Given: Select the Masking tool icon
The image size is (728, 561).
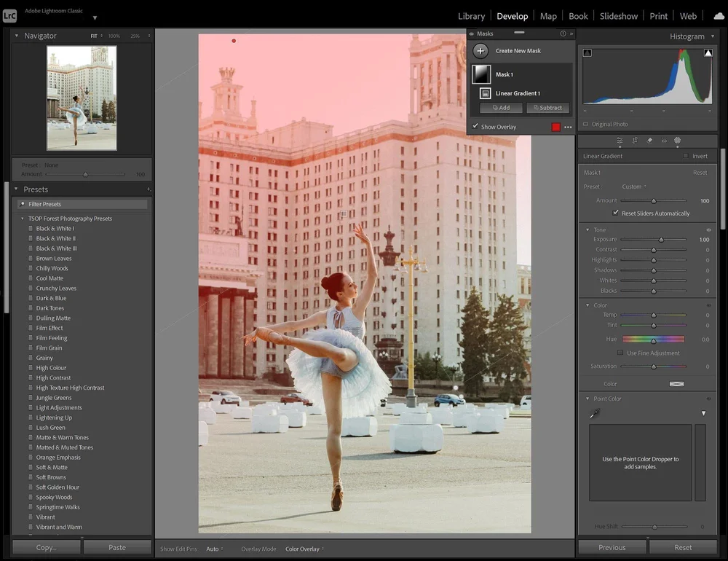Looking at the screenshot, I should [677, 140].
